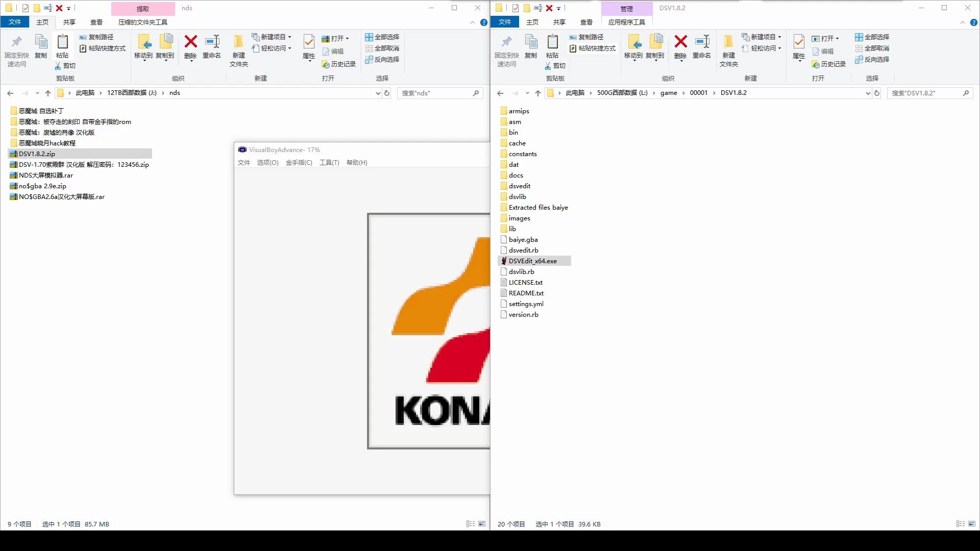Switch left window to large icons view
980x551 pixels.
click(x=482, y=524)
